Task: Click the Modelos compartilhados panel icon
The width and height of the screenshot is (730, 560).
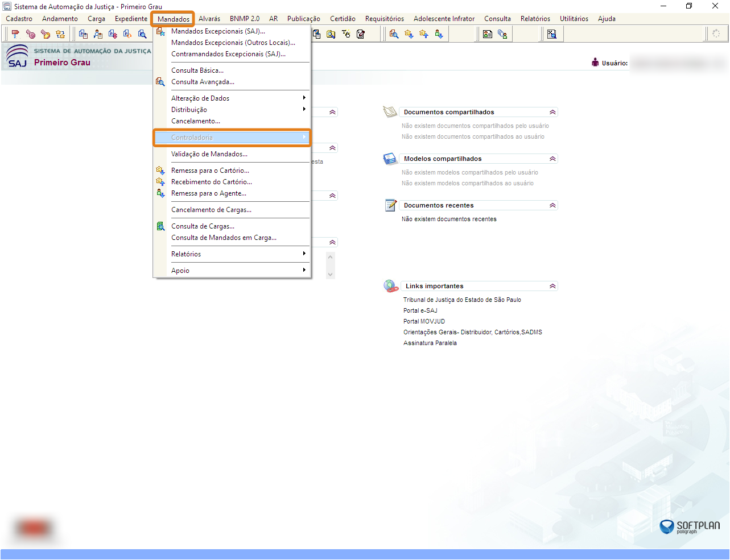Action: coord(390,159)
